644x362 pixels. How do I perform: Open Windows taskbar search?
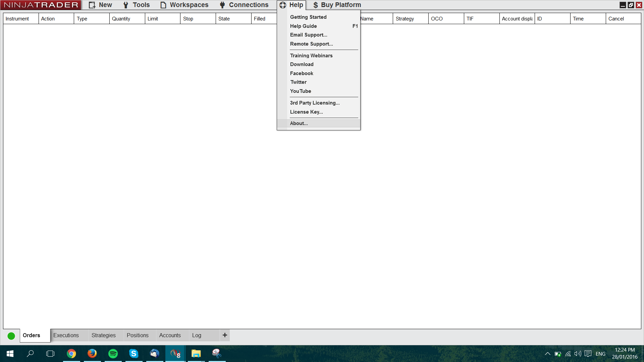30,354
